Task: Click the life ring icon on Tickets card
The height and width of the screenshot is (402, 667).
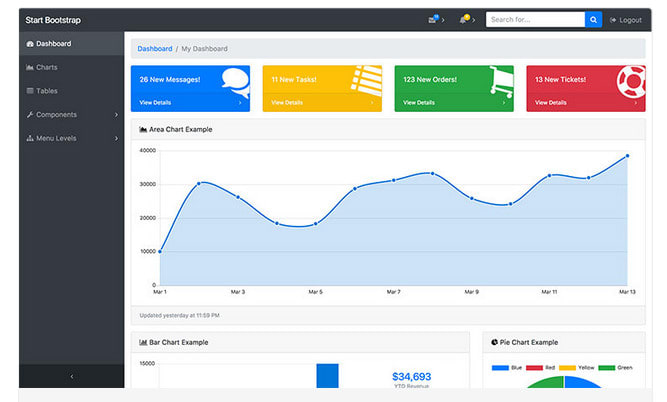Action: [x=632, y=81]
